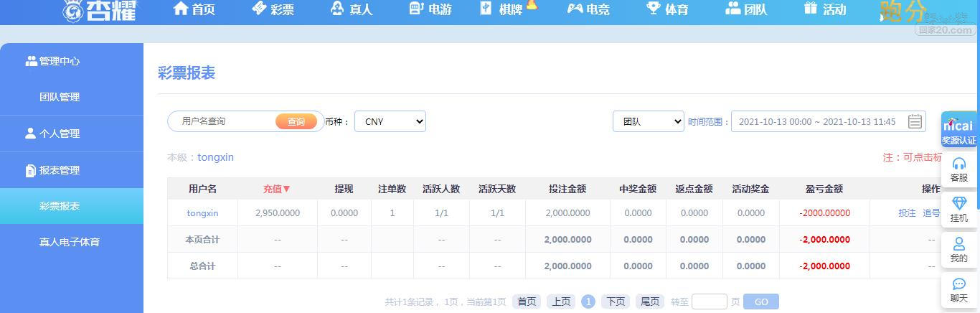Click the GO page jump button
The width and height of the screenshot is (980, 313).
pyautogui.click(x=761, y=302)
